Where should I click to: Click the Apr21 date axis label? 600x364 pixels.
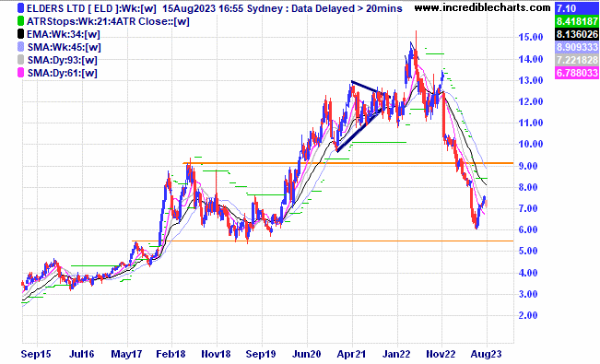(x=351, y=354)
